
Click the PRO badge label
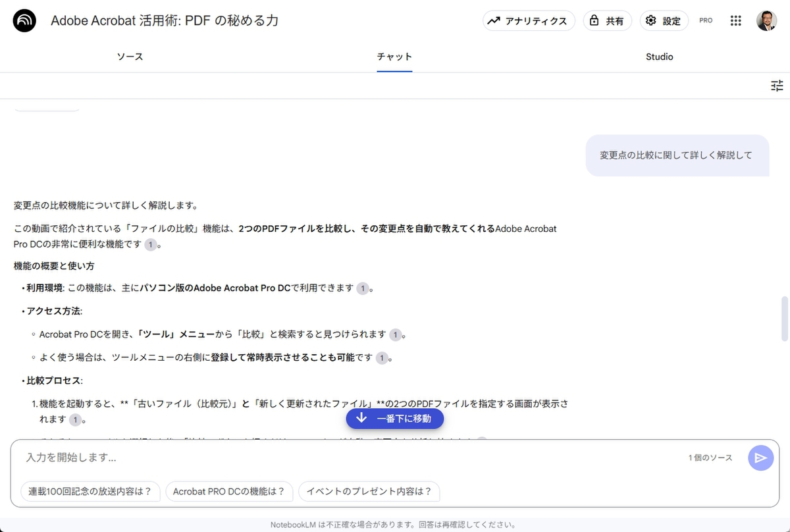tap(706, 21)
